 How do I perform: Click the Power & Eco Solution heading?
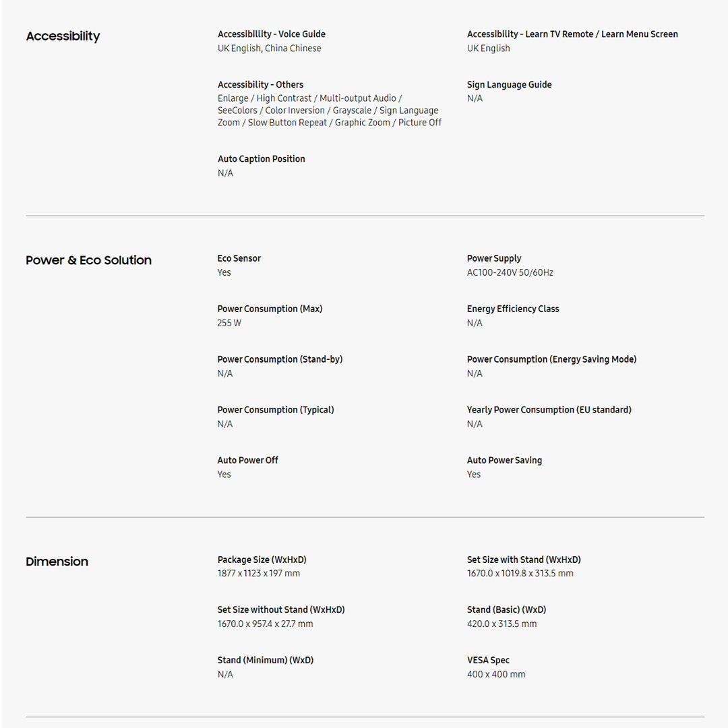coord(88,260)
